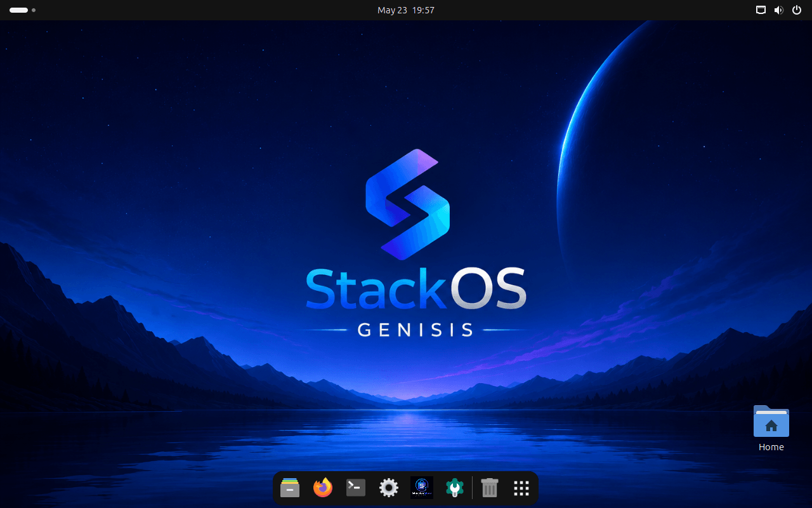Open the Files manager from the dock
The height and width of the screenshot is (508, 812).
(290, 488)
